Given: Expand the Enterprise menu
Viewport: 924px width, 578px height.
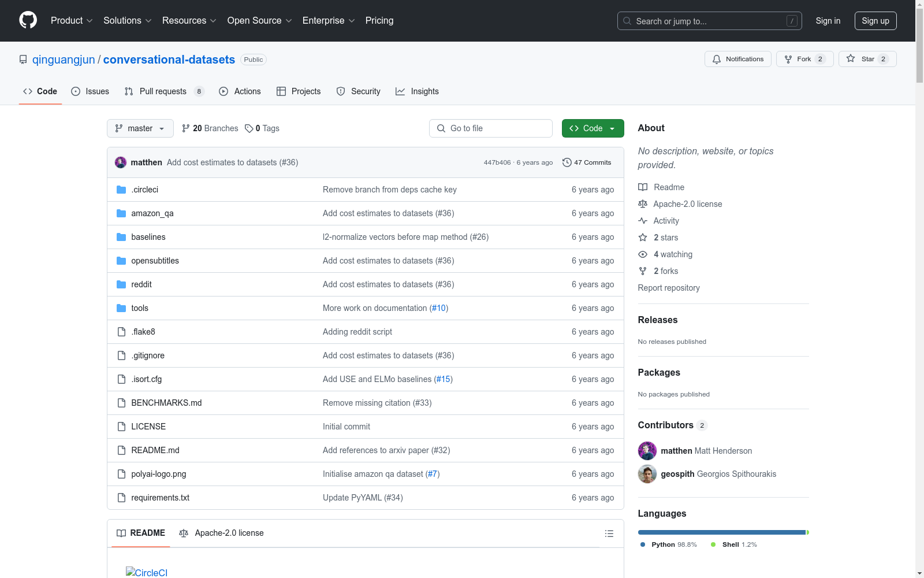Looking at the screenshot, I should point(329,21).
